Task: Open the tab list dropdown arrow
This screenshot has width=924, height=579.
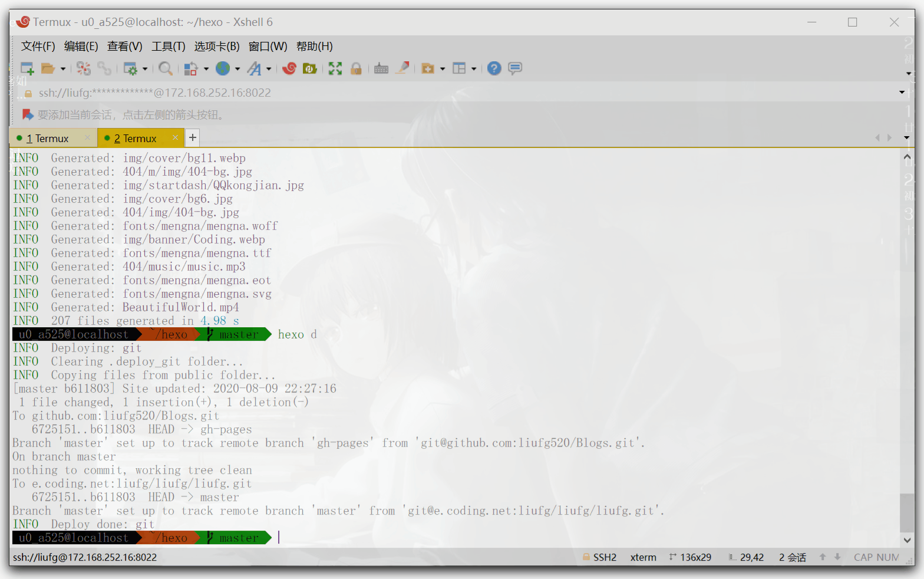Action: click(x=906, y=138)
